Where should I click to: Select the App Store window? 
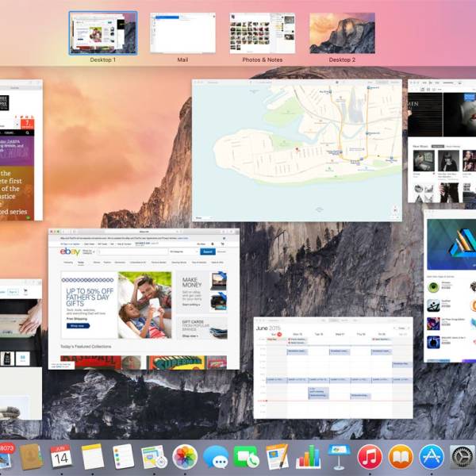point(450,286)
